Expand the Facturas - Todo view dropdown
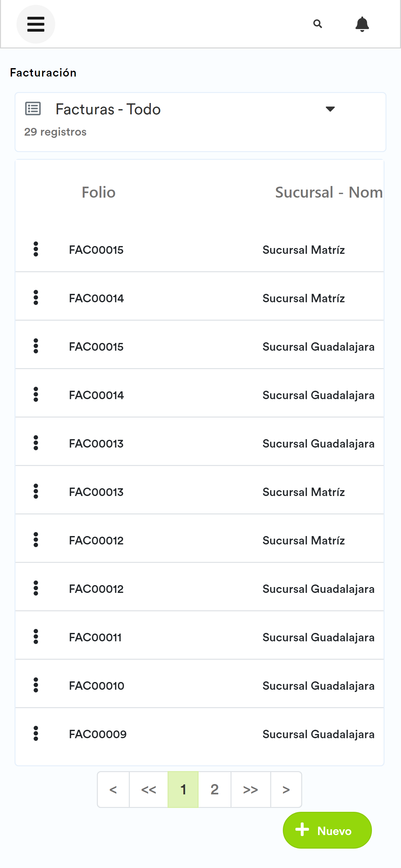Screen dimensions: 401x868 [330, 109]
